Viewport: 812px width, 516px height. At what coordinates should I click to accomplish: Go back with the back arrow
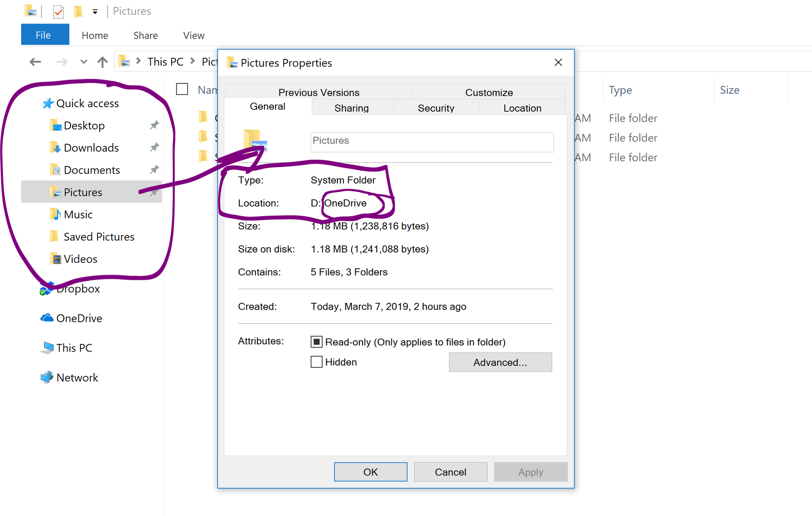coord(35,62)
